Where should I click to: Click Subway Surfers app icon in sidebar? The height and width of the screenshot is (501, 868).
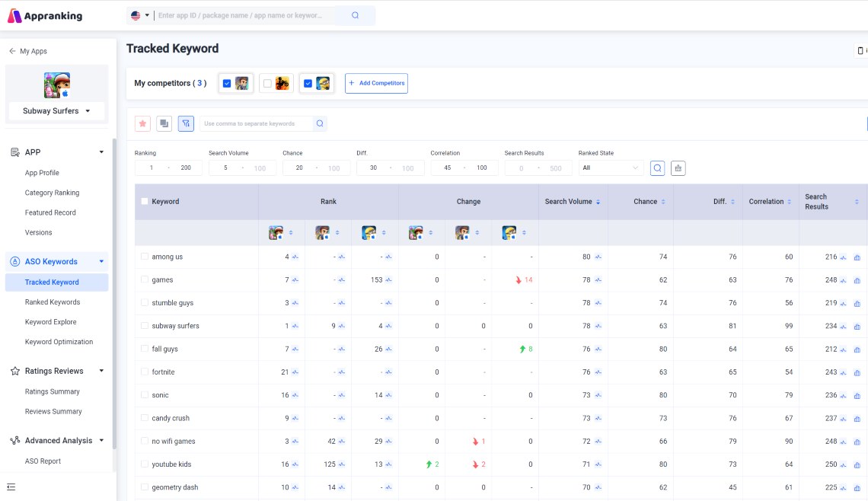pos(57,85)
